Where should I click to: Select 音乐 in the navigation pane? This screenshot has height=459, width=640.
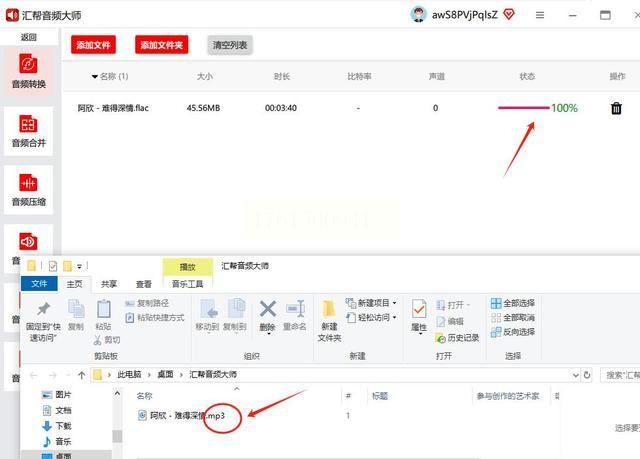coord(57,441)
